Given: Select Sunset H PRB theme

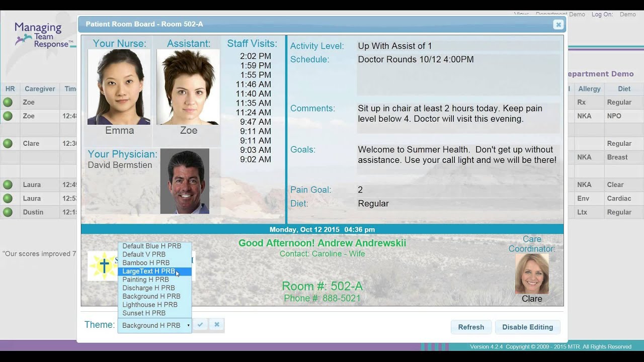Looking at the screenshot, I should (154, 313).
